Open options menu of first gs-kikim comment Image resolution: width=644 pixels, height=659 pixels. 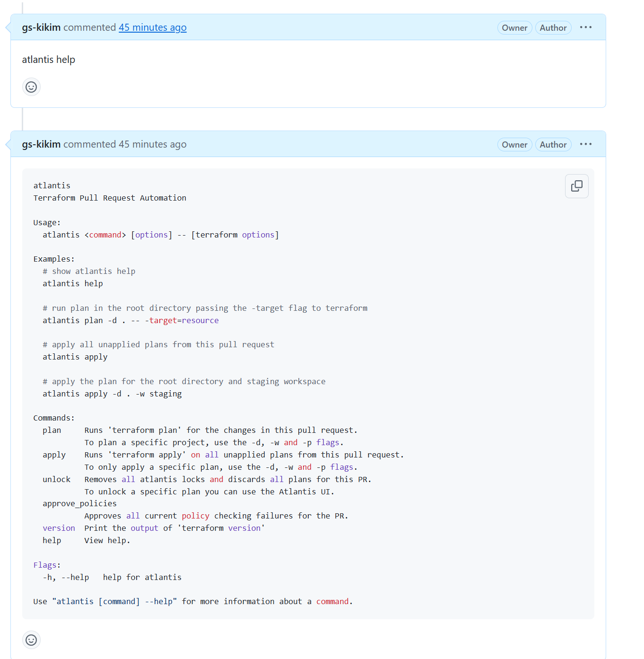coord(586,27)
